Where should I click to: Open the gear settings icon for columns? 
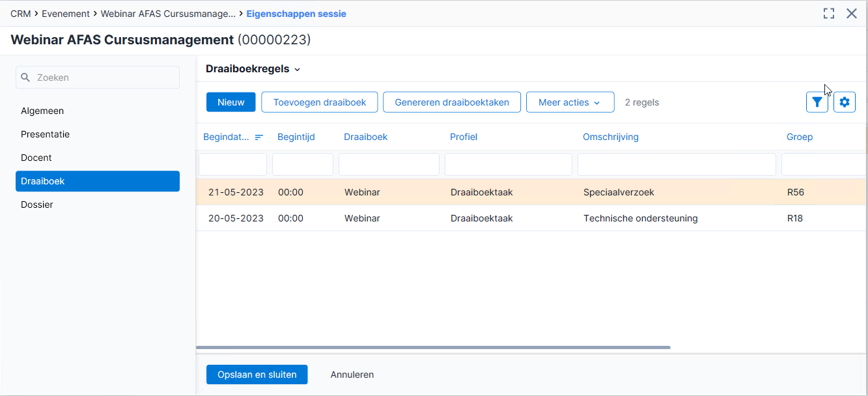pyautogui.click(x=845, y=102)
